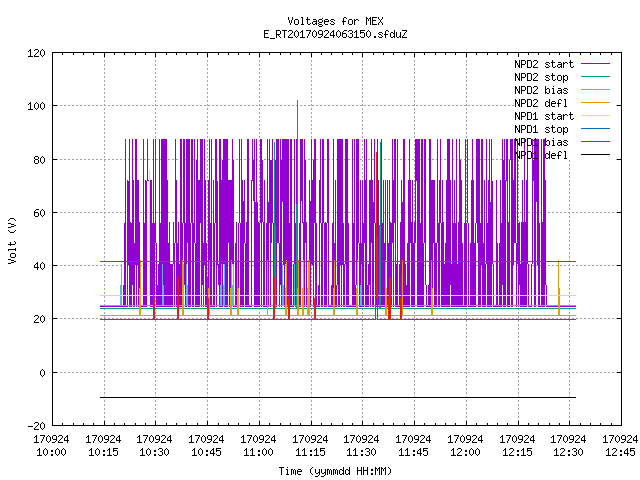The image size is (640, 480).
Task: Click the 'NPD1 defl' legend label
Action: click(x=541, y=156)
